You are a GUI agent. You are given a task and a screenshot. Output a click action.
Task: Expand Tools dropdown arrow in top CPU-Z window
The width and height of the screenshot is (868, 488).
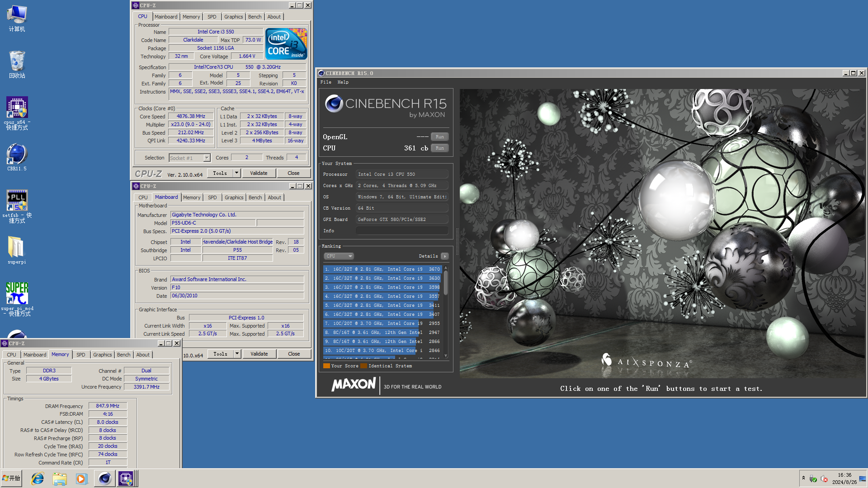[236, 173]
